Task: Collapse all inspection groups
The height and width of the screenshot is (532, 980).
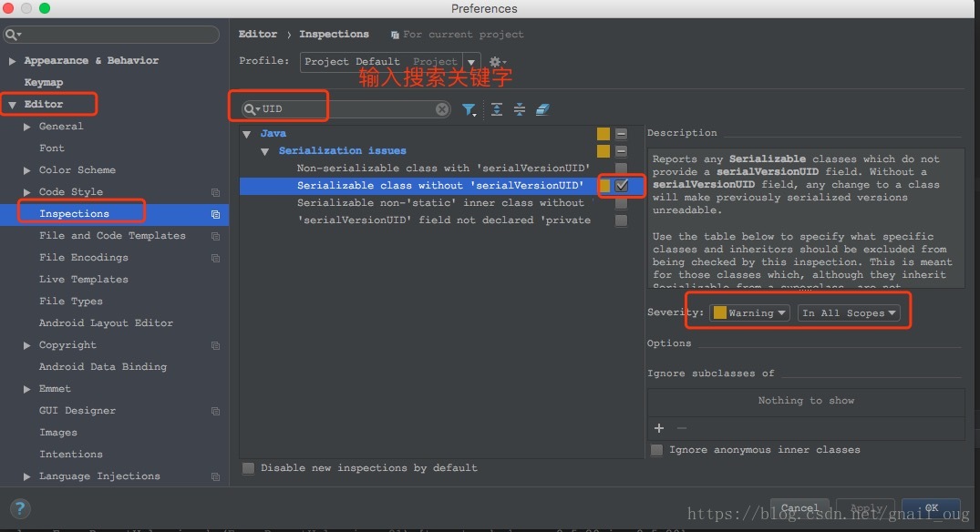Action: click(520, 109)
